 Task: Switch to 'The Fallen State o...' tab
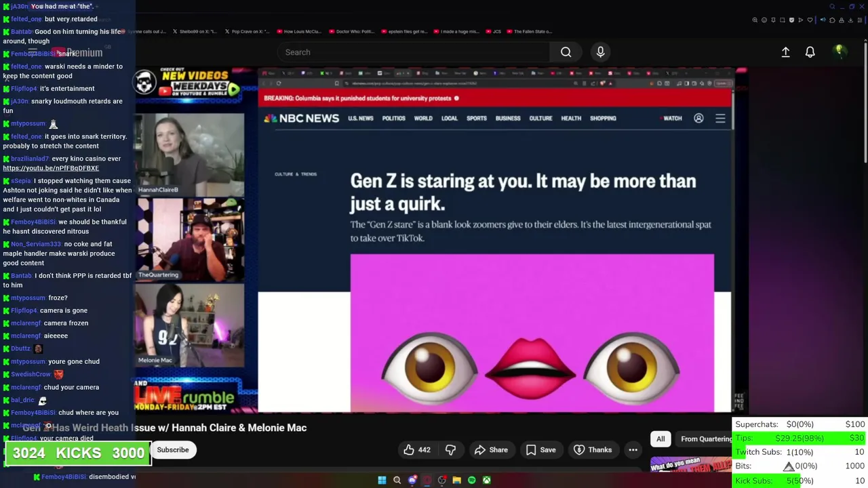pos(531,31)
